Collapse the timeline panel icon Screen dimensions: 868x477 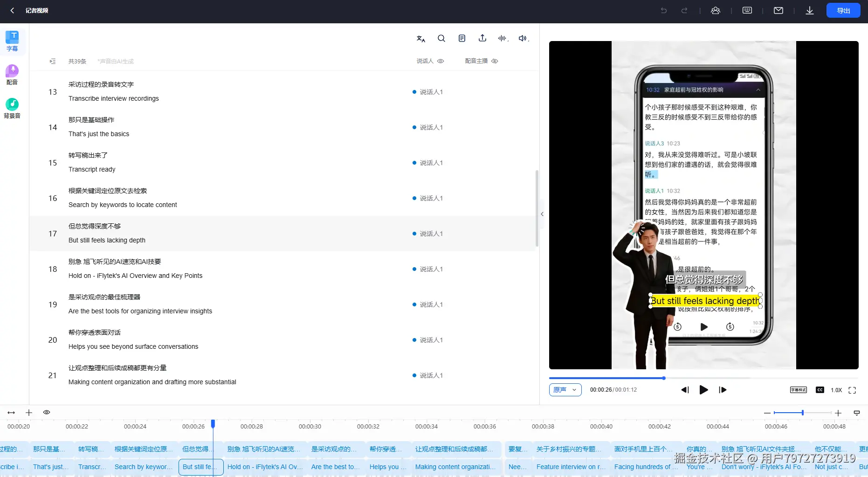857,413
